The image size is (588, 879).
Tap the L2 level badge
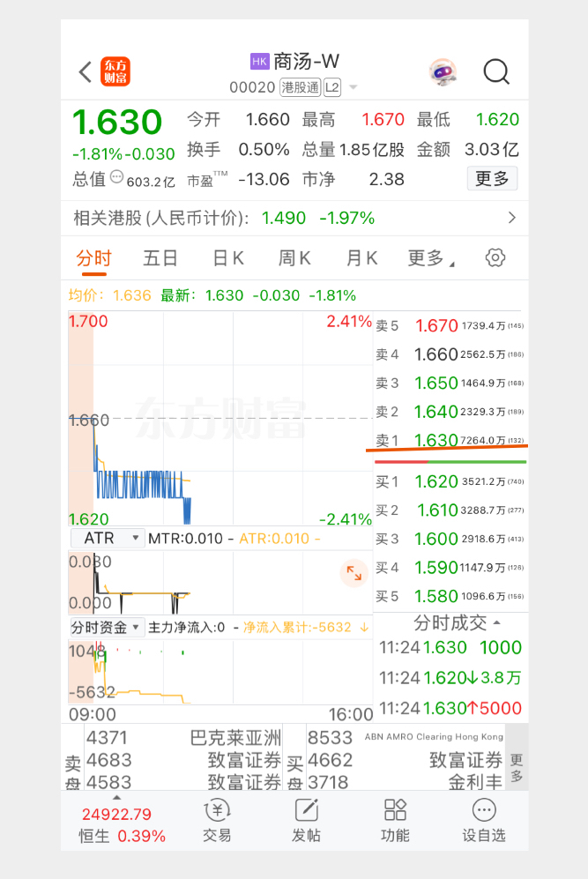pyautogui.click(x=331, y=87)
